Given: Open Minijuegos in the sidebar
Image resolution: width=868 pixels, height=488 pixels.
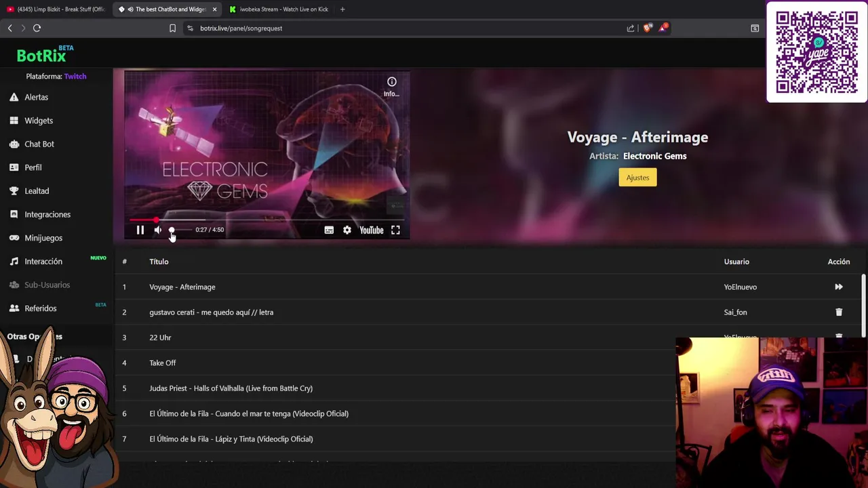Looking at the screenshot, I should [x=43, y=238].
